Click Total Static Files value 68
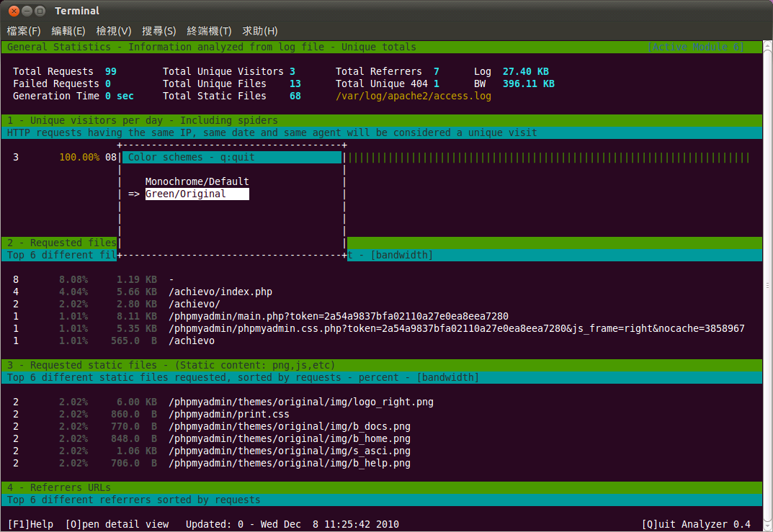This screenshot has width=773, height=532. click(295, 96)
